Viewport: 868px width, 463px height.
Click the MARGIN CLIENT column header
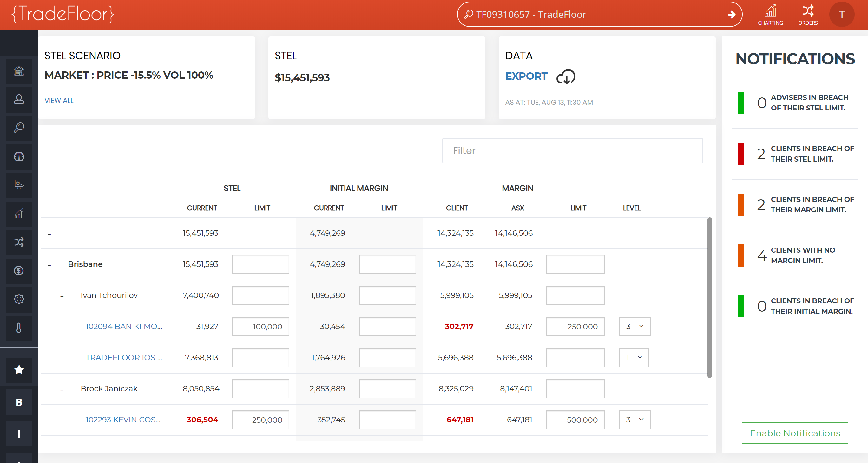click(457, 208)
